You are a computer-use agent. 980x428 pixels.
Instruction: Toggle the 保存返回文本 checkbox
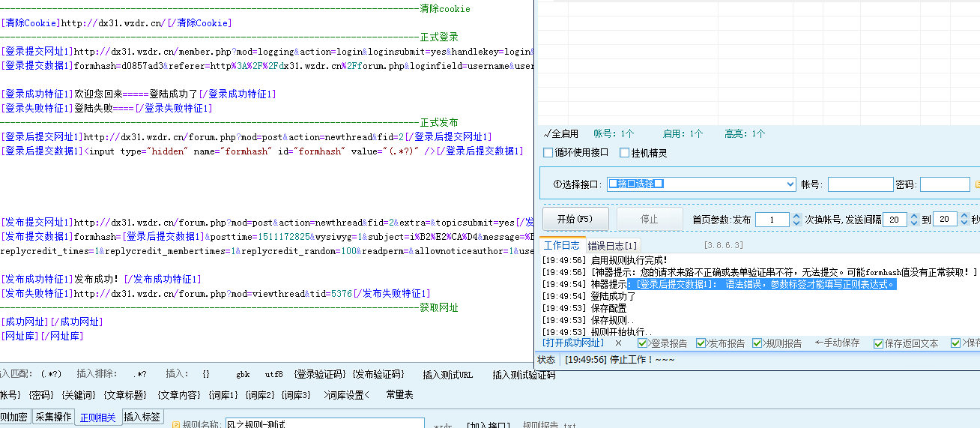click(x=879, y=343)
